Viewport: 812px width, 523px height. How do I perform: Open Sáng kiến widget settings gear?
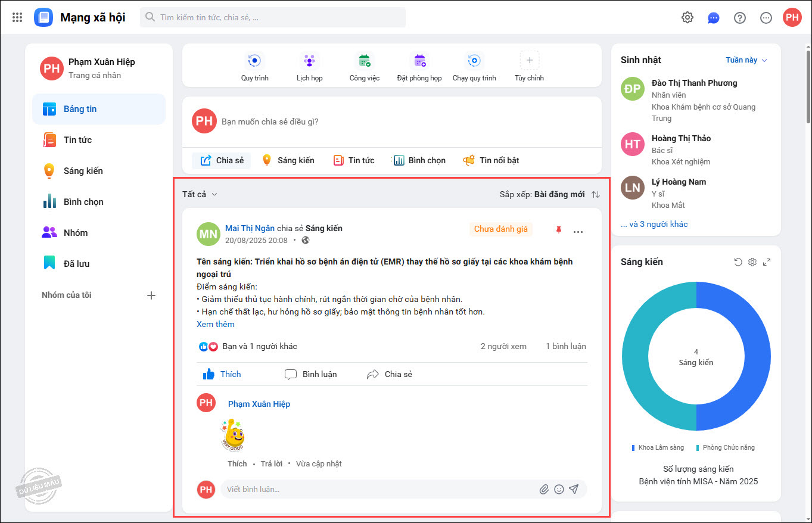[x=752, y=262]
